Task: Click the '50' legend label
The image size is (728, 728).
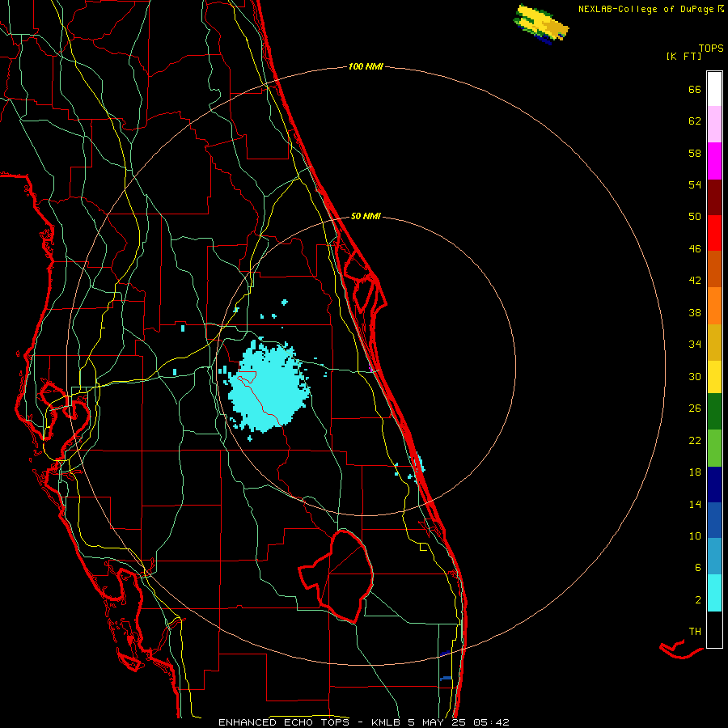Action: pyautogui.click(x=695, y=217)
